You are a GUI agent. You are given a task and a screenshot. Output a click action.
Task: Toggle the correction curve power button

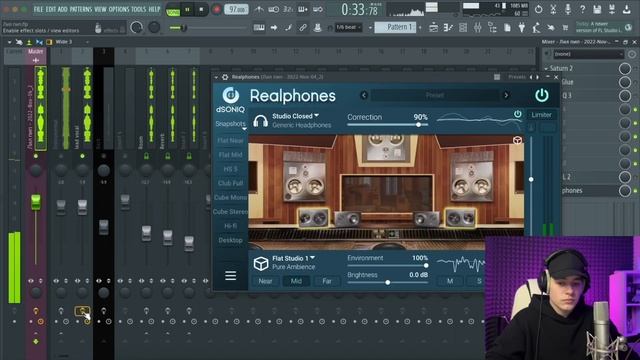click(518, 114)
